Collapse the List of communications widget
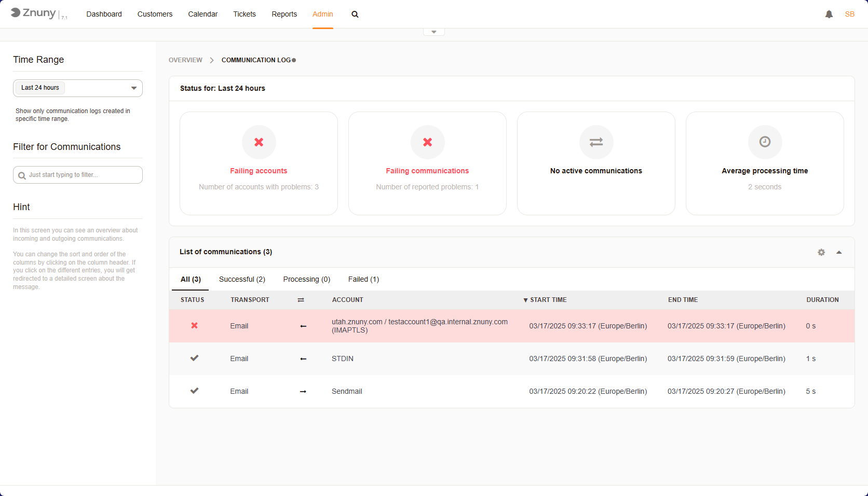Viewport: 868px width, 496px height. click(x=839, y=252)
